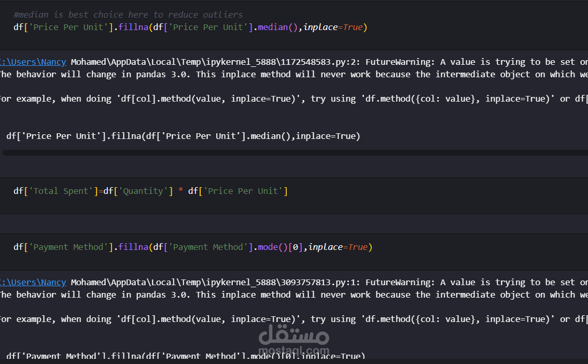Image resolution: width=588 pixels, height=364 pixels.
Task: Click the second 'For example, when doing' line
Action: tap(294, 319)
